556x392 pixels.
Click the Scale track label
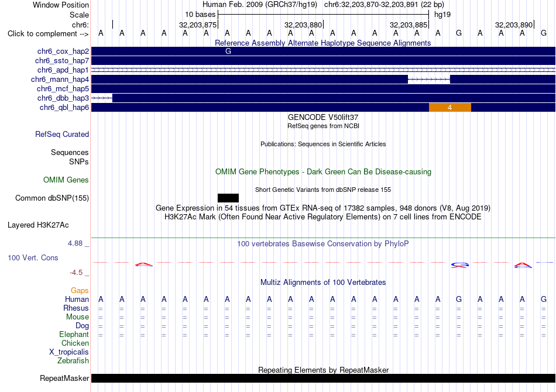pos(80,15)
